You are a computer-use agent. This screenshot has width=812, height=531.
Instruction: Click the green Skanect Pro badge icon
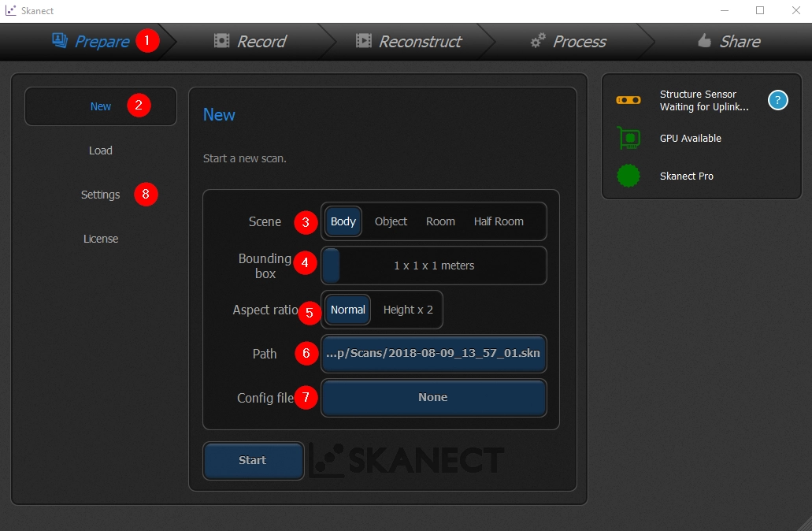(628, 176)
